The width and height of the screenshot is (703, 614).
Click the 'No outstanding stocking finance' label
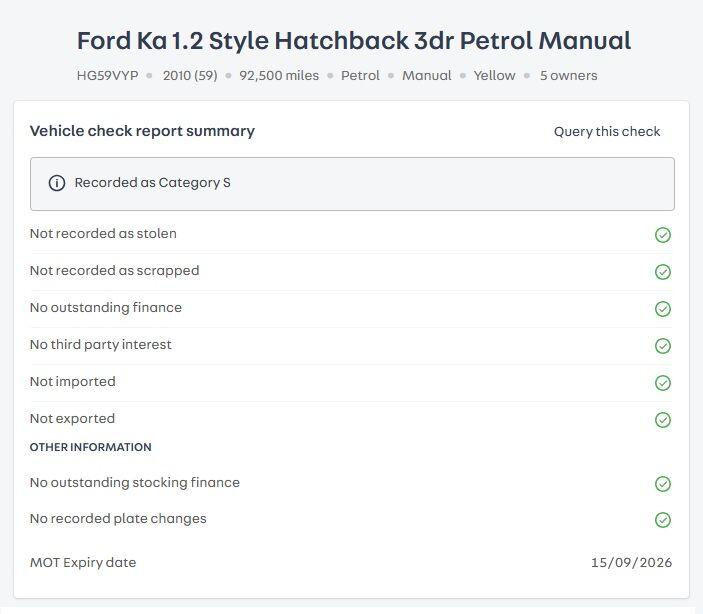click(x=135, y=483)
